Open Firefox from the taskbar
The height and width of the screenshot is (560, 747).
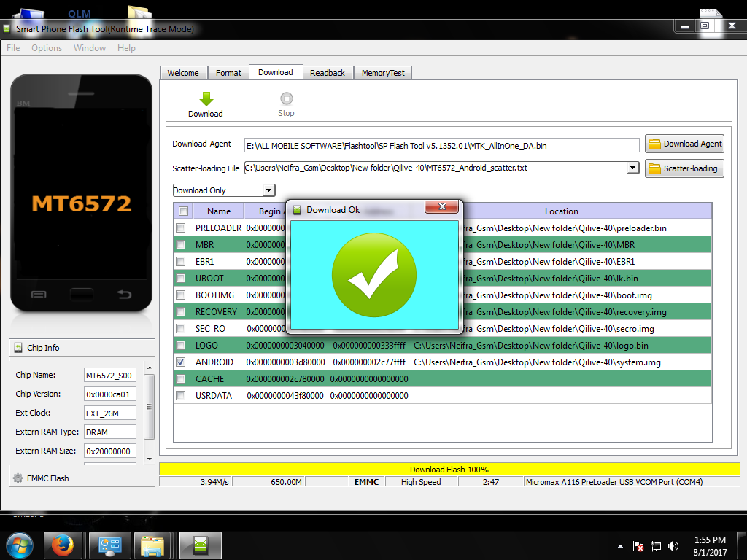[63, 545]
